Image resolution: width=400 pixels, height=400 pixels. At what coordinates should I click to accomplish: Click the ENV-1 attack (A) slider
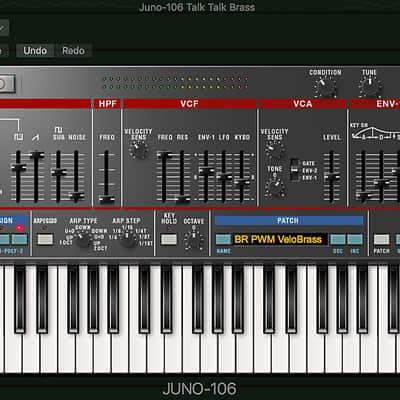pyautogui.click(x=363, y=176)
